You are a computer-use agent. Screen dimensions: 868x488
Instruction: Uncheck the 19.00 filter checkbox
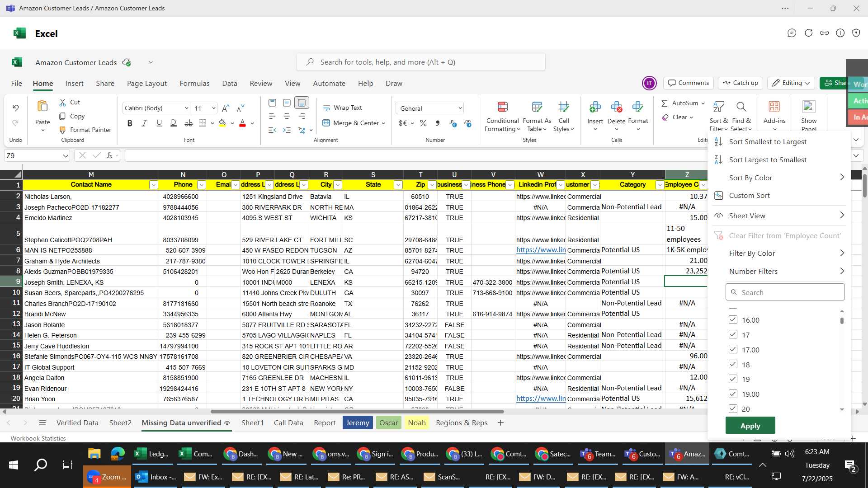pyautogui.click(x=733, y=394)
